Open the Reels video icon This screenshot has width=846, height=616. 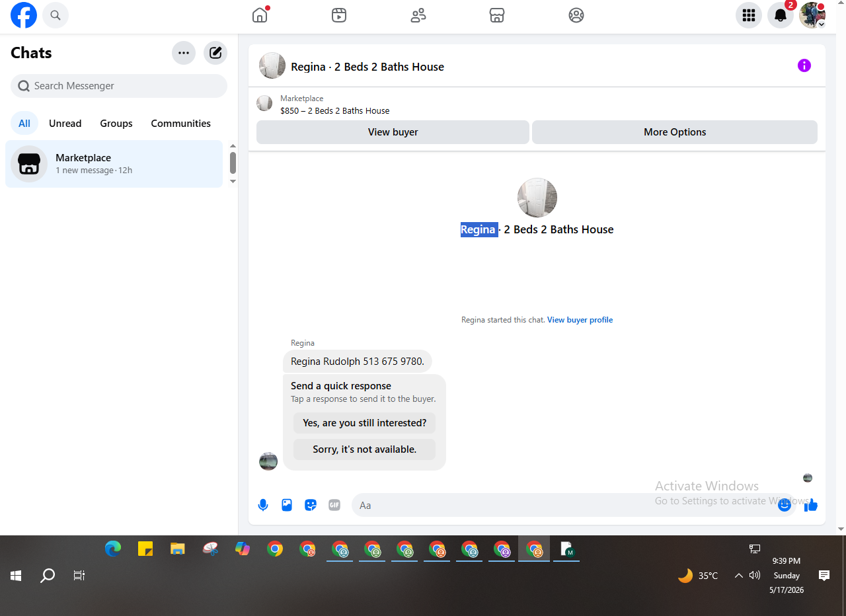[339, 15]
